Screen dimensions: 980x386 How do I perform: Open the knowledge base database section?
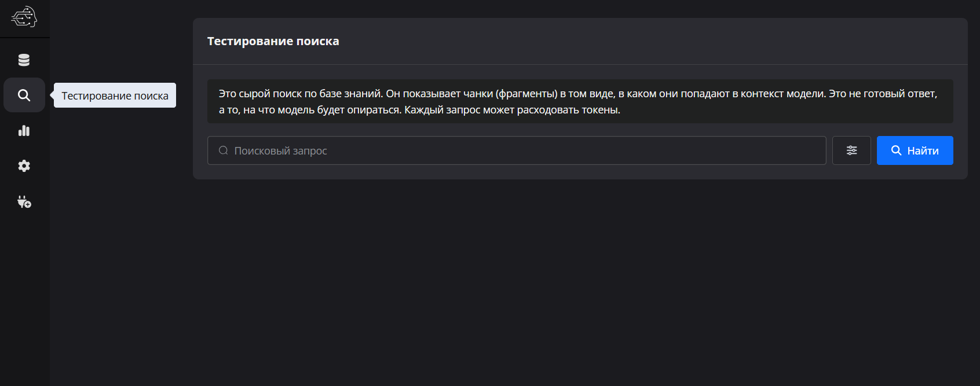point(24,60)
